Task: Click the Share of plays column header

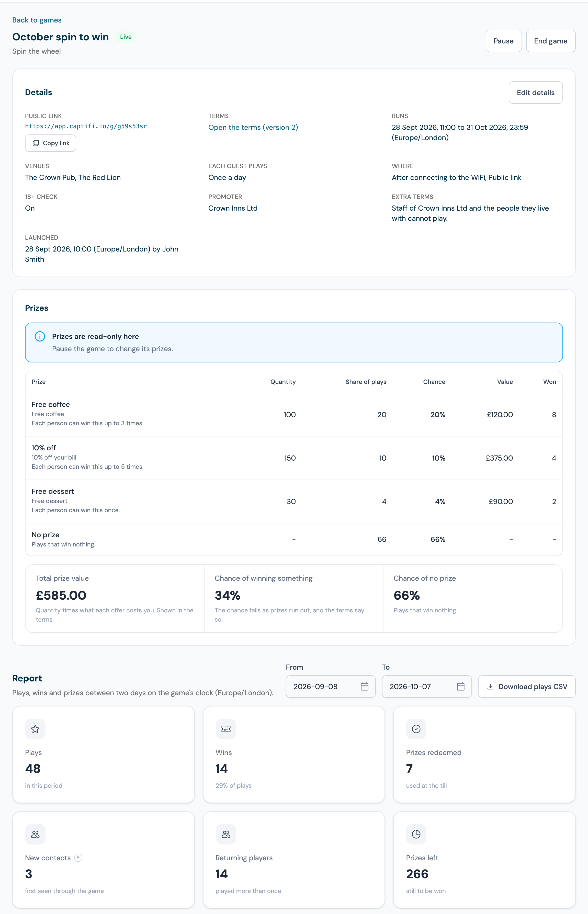Action: pyautogui.click(x=366, y=382)
